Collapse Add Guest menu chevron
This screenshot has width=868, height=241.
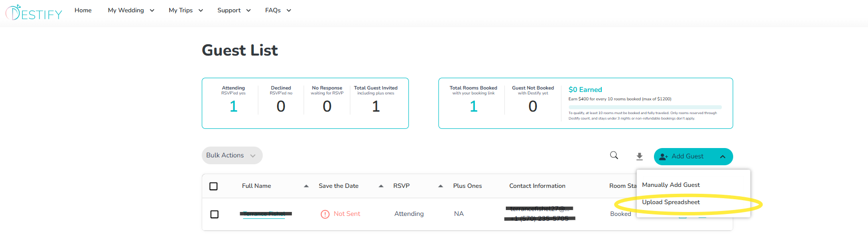[x=722, y=156]
